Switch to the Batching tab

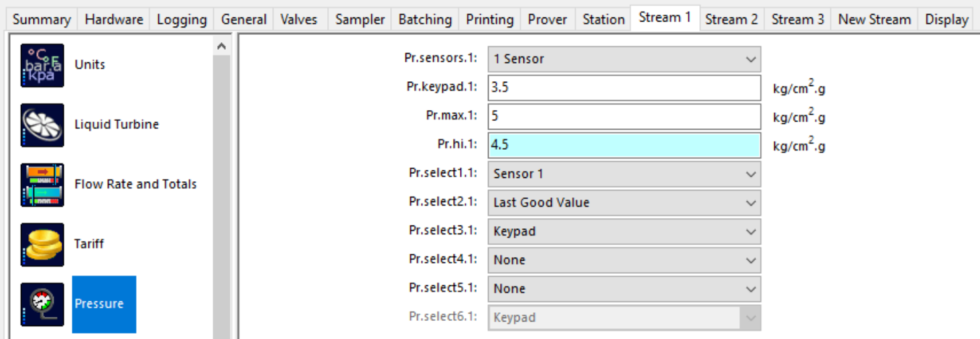click(x=425, y=19)
